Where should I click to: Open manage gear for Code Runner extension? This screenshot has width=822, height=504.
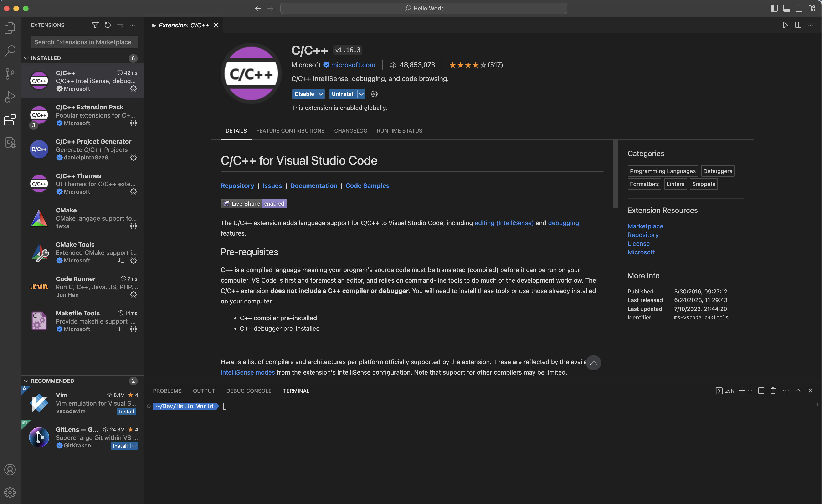click(x=134, y=295)
